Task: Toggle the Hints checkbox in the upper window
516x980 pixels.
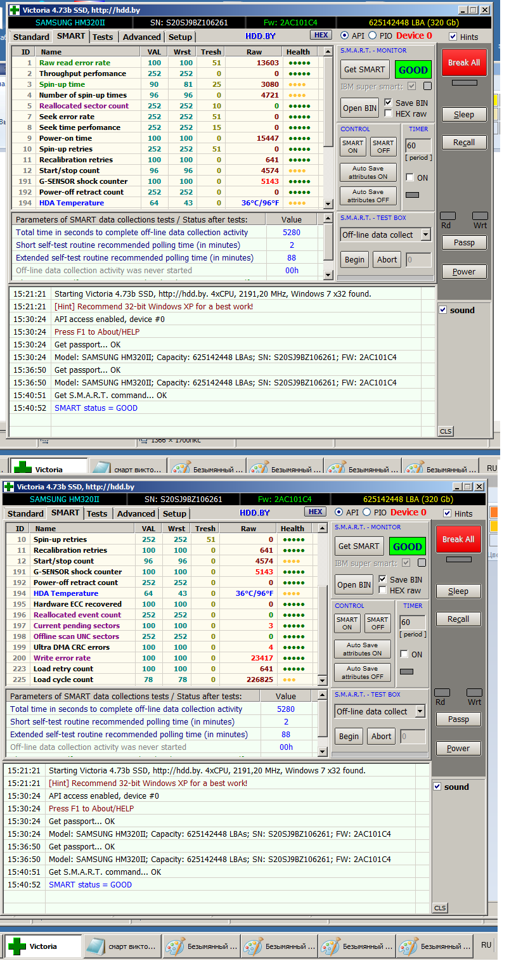Action: (x=453, y=37)
